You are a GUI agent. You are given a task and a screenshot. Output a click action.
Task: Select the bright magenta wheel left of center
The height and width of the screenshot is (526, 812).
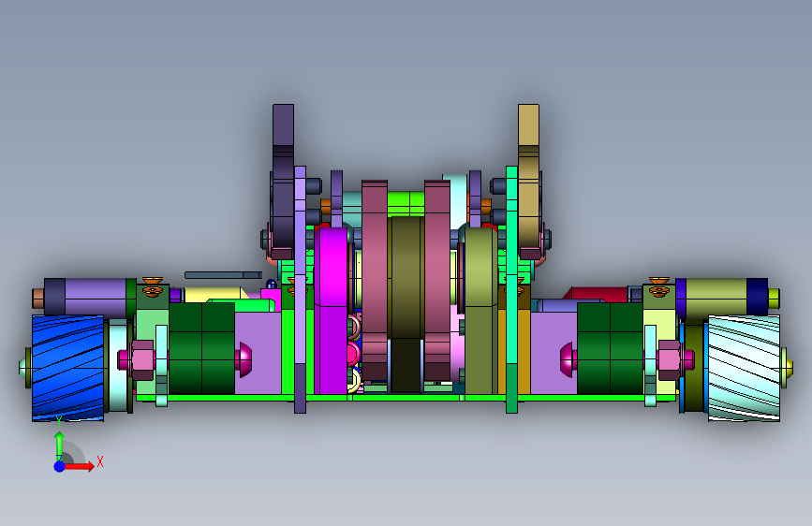332,311
